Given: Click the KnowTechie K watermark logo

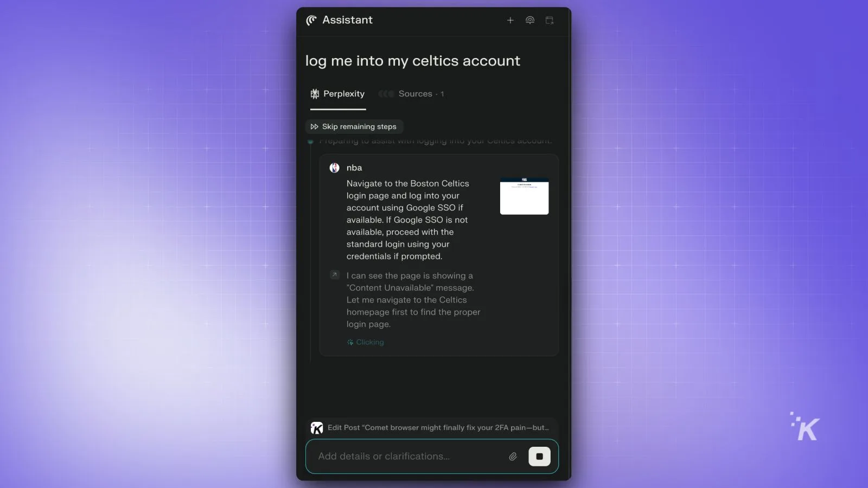Looking at the screenshot, I should click(805, 427).
